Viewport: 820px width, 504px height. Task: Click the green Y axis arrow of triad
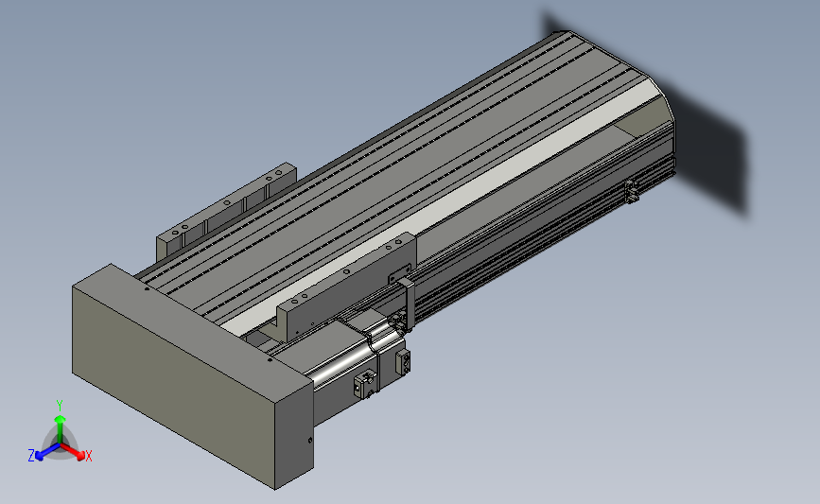(61, 427)
